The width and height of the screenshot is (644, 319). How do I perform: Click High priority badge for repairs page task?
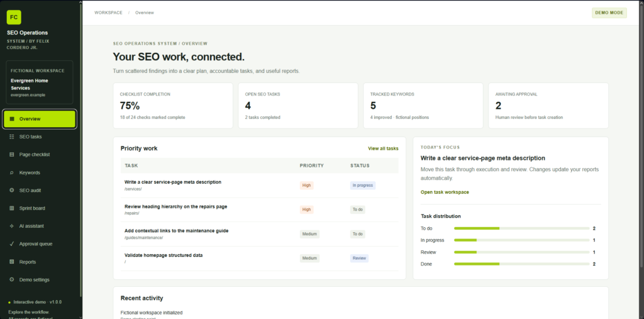pyautogui.click(x=306, y=210)
